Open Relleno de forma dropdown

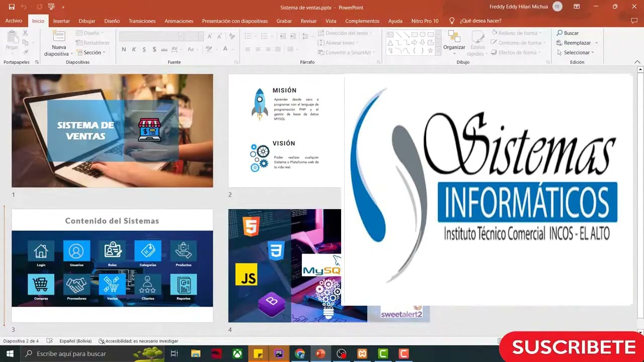click(516, 33)
